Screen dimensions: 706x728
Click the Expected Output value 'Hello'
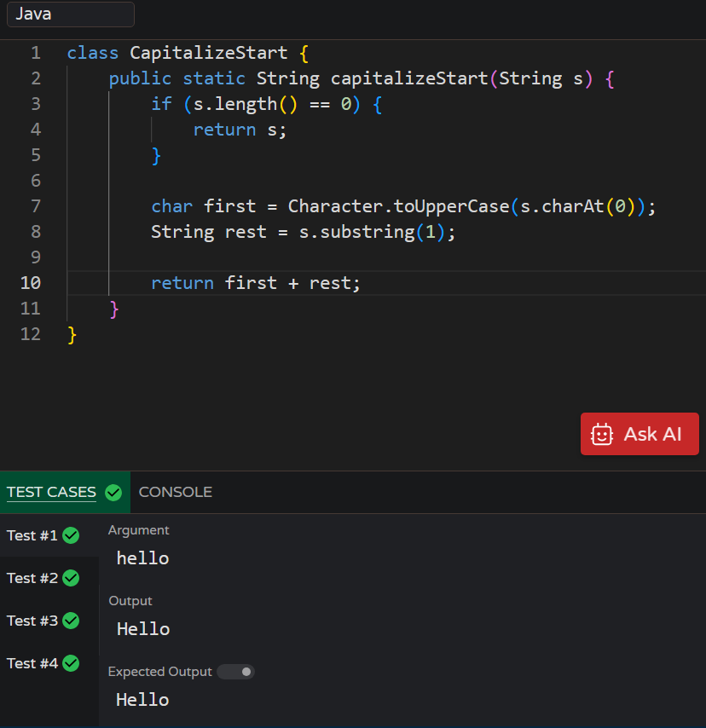pos(142,700)
